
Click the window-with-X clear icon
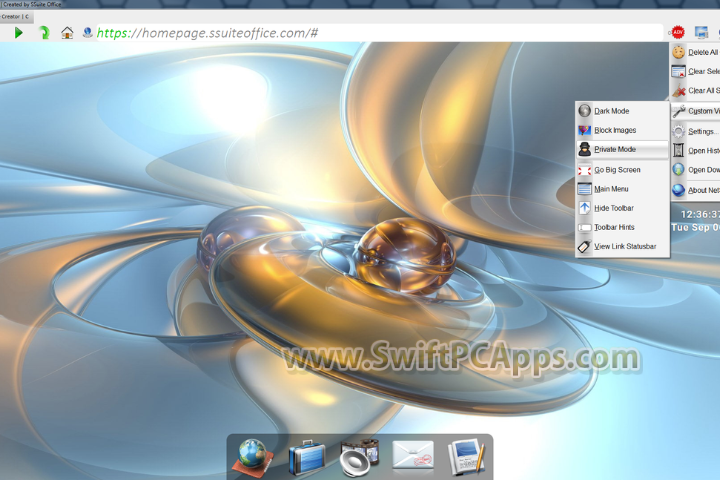tap(678, 72)
